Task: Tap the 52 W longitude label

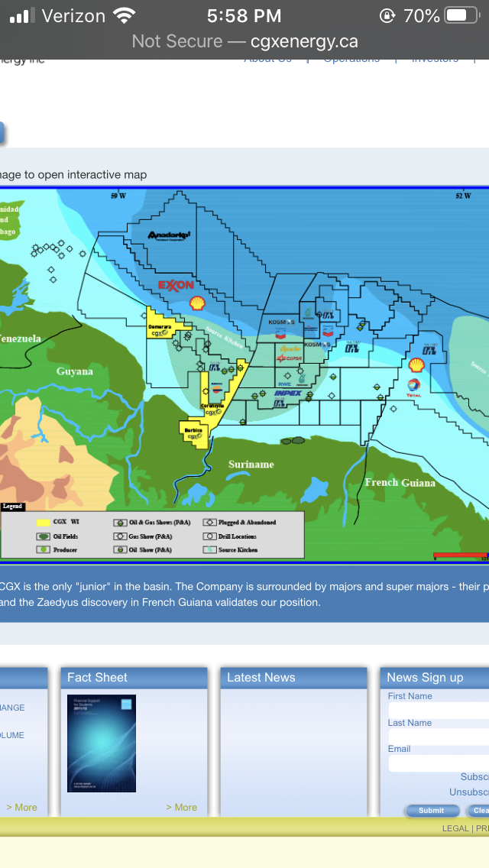Action: [464, 196]
